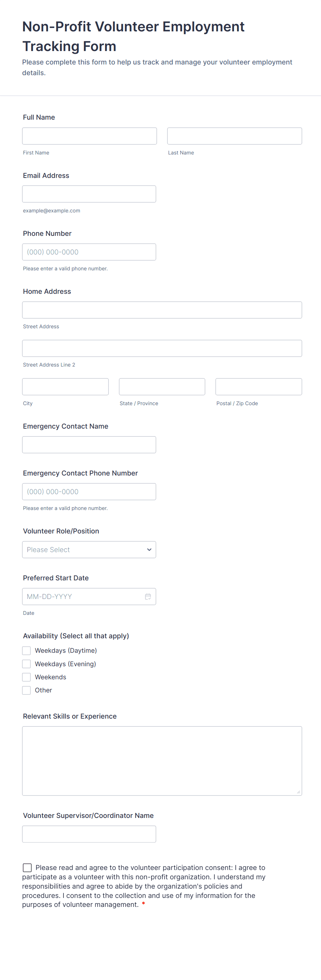Click the Street Address field
The height and width of the screenshot is (980, 321).
tap(162, 310)
